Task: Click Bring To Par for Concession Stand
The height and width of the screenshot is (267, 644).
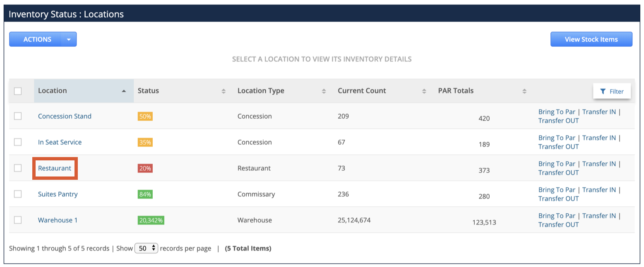Action: point(557,112)
